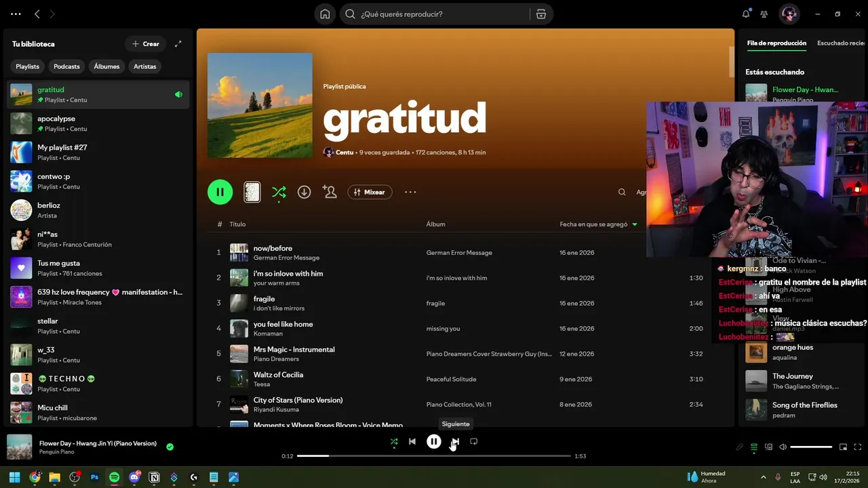The image size is (868, 488).
Task: Open the lyrics microphone icon
Action: click(740, 447)
